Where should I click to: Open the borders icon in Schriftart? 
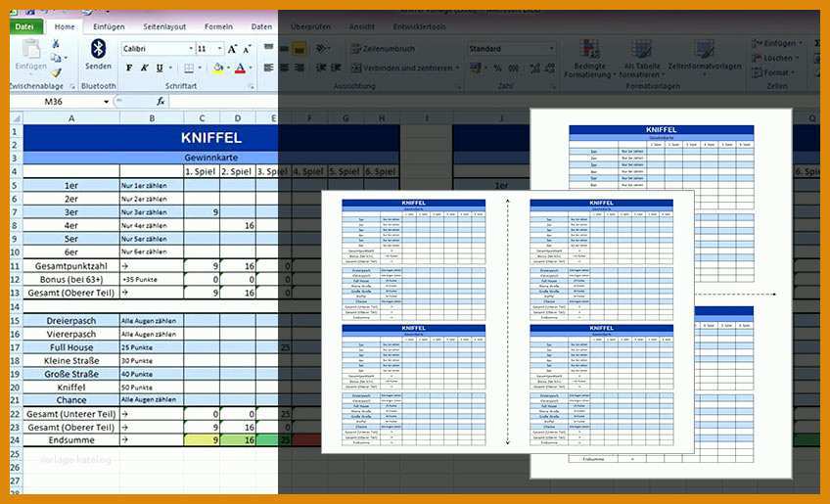click(x=189, y=69)
